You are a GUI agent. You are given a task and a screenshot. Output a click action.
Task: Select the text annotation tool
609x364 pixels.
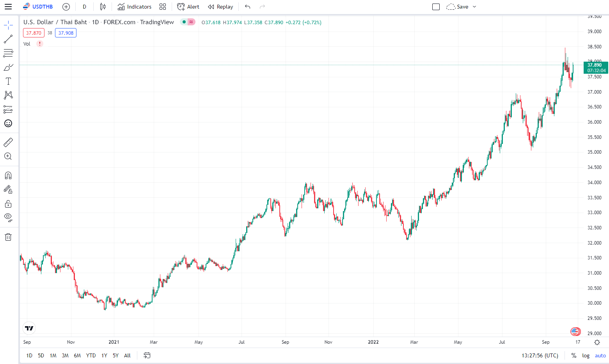(x=8, y=81)
